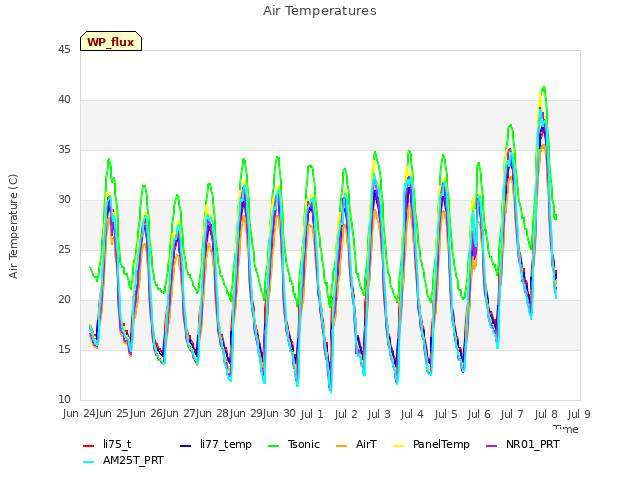
Task: Click the Jul 8 x-axis label
Action: click(546, 414)
